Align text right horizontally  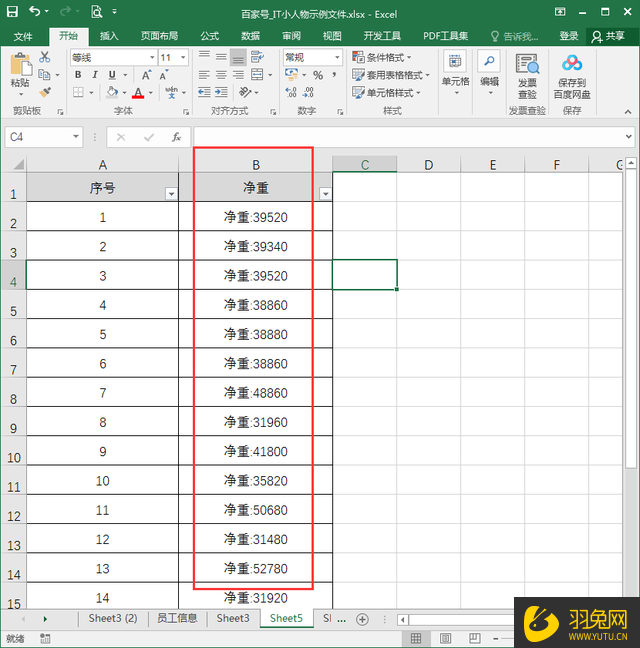(x=238, y=75)
